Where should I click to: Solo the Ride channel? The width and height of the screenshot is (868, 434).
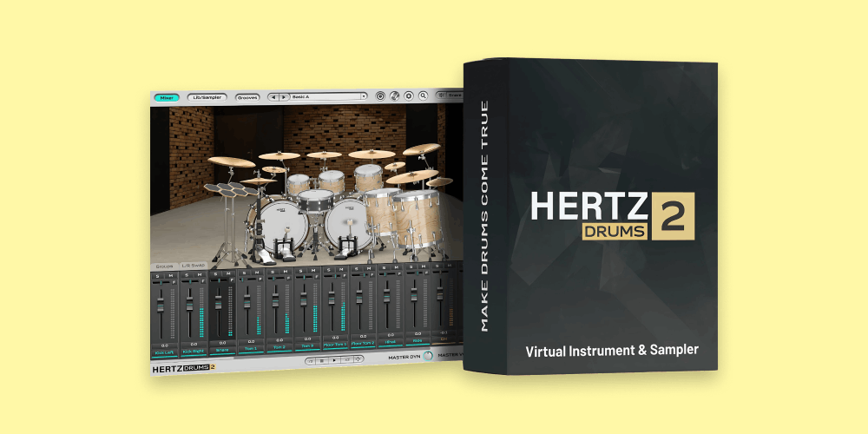click(411, 266)
